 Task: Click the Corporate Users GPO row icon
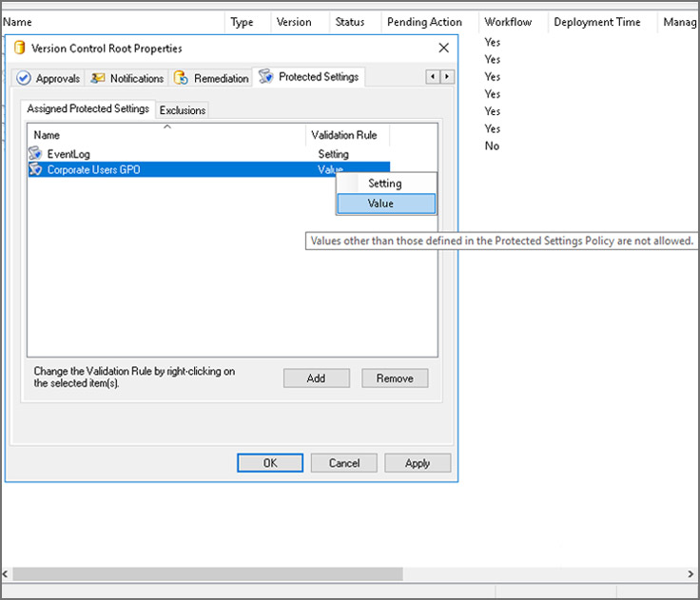coord(35,169)
